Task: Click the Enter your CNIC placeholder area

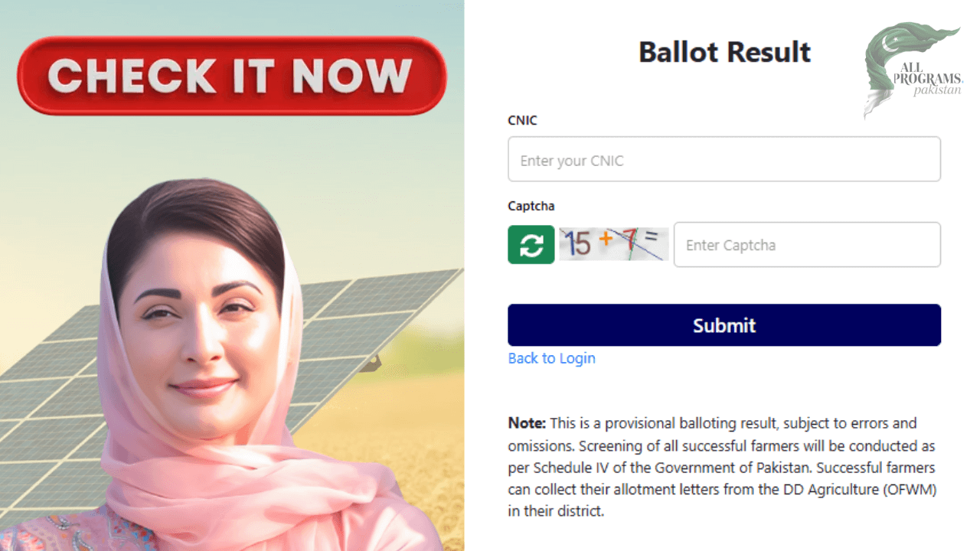Action: (724, 158)
